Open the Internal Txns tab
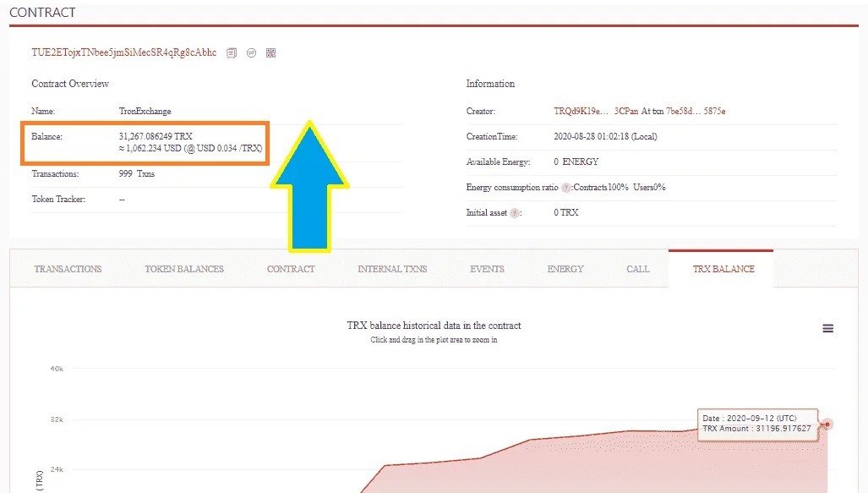 click(x=392, y=269)
